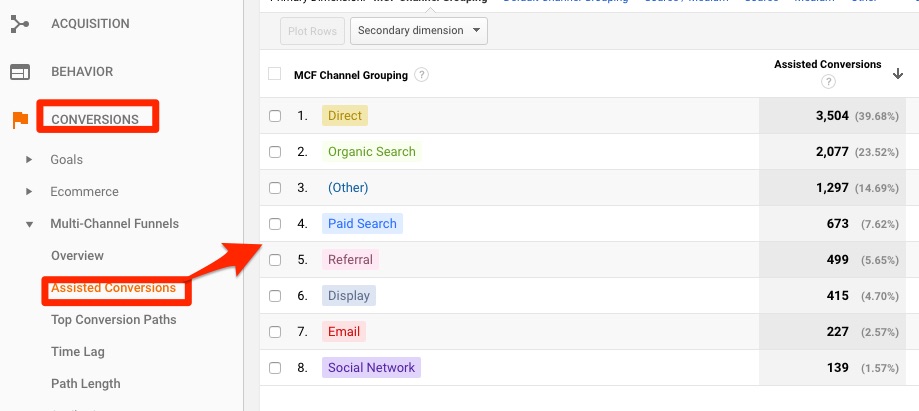Click the orange Conversions flag icon
The height and width of the screenshot is (411, 919).
click(21, 120)
